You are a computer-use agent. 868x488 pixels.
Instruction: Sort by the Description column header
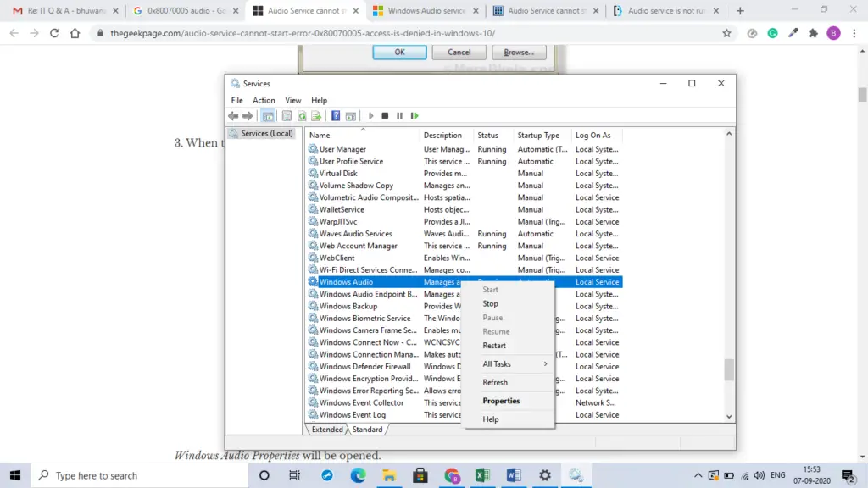click(447, 135)
